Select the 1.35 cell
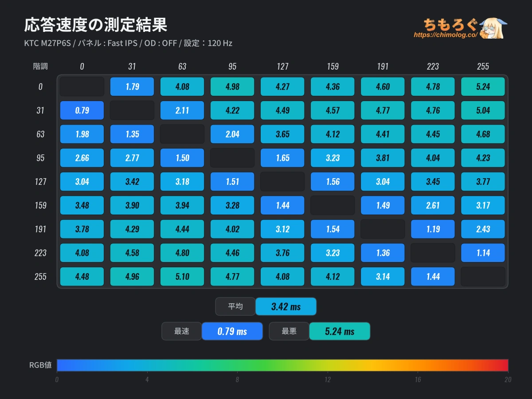 tap(132, 134)
